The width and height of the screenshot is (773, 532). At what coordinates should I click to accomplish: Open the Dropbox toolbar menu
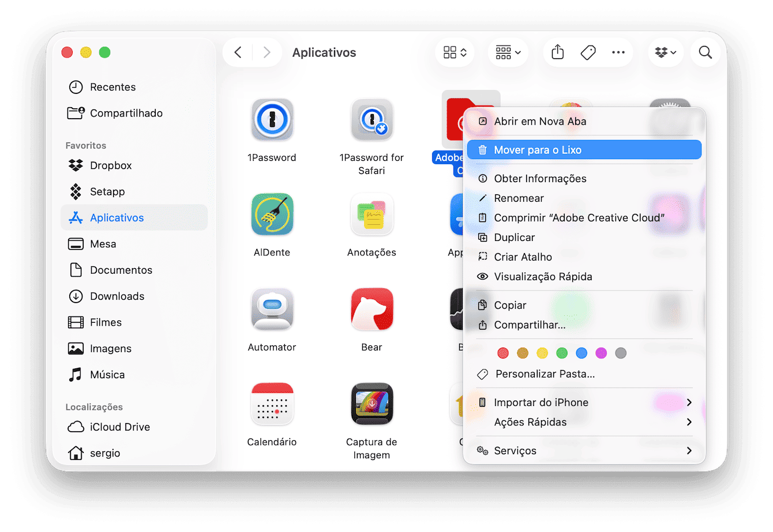pos(666,52)
